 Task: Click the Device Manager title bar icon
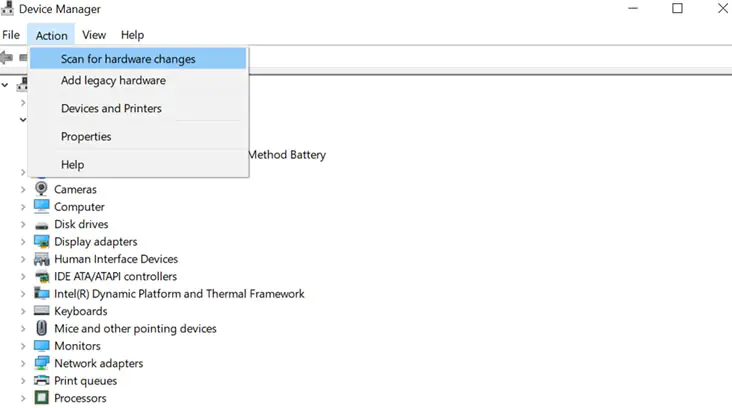point(7,8)
